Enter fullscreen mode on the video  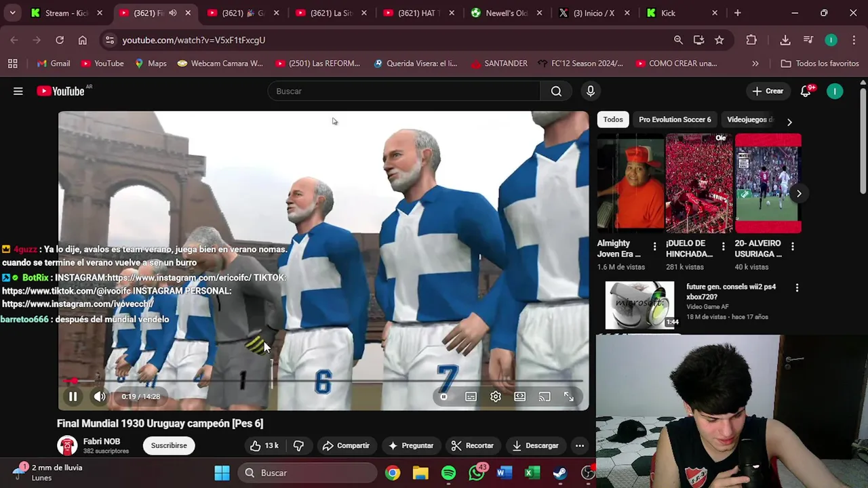569,396
